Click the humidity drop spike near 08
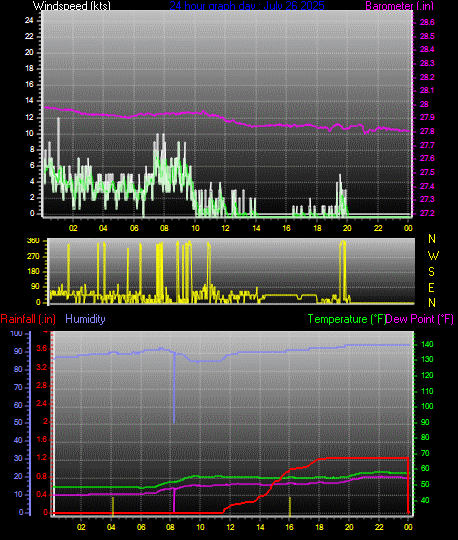The image size is (458, 540). [174, 387]
